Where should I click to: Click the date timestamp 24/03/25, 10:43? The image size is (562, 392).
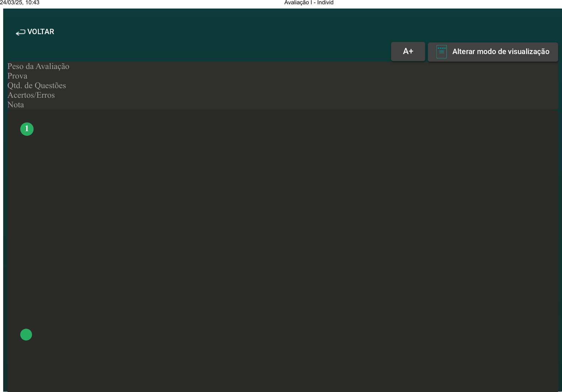tap(20, 3)
